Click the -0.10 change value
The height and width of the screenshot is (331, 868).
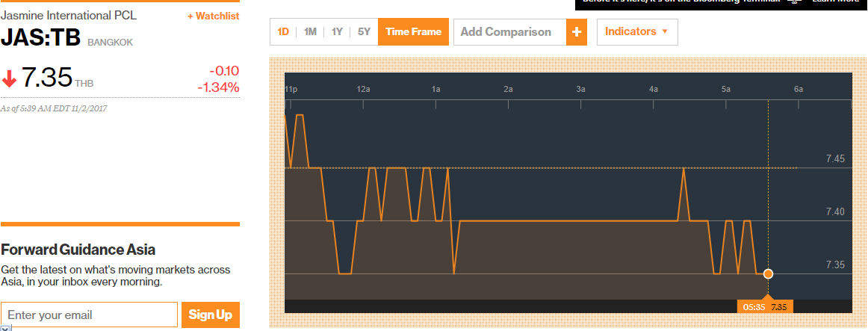click(x=223, y=71)
